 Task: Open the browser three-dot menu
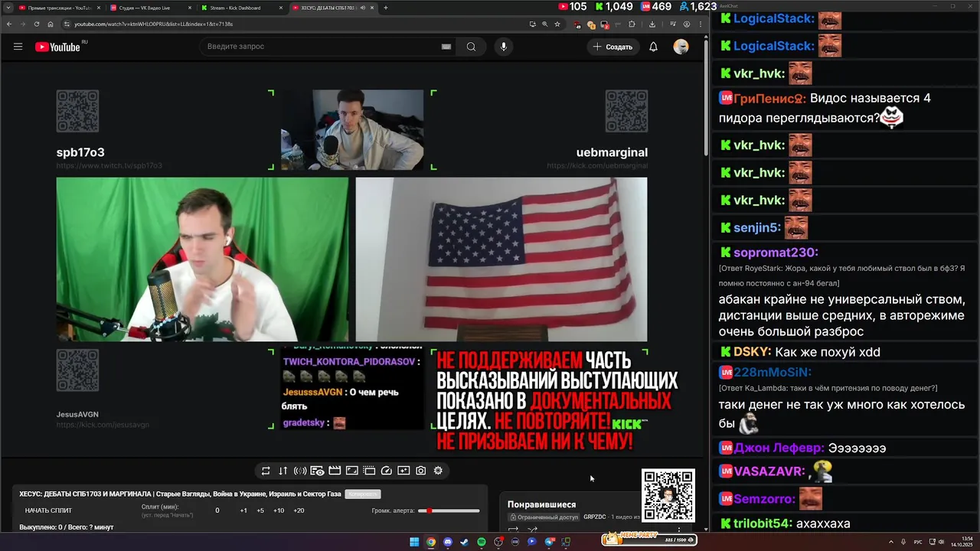coord(701,24)
